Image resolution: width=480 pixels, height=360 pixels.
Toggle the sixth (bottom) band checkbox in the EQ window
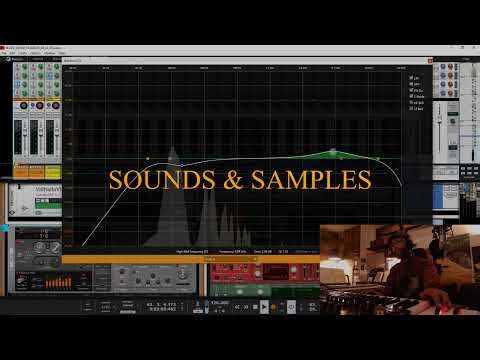pyautogui.click(x=411, y=108)
